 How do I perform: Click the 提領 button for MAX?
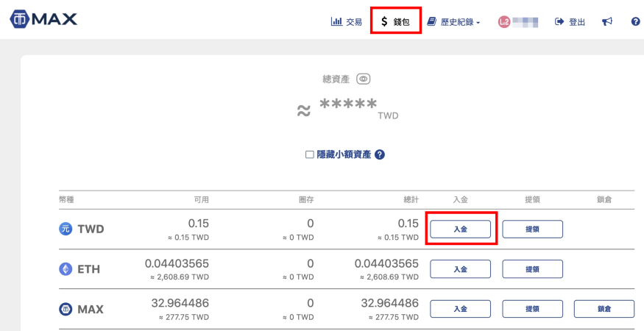(x=532, y=309)
